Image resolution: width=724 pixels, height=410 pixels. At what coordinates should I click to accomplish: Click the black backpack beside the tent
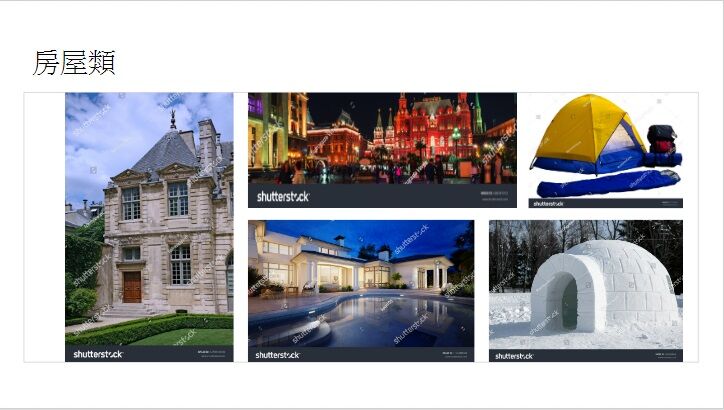[x=662, y=139]
